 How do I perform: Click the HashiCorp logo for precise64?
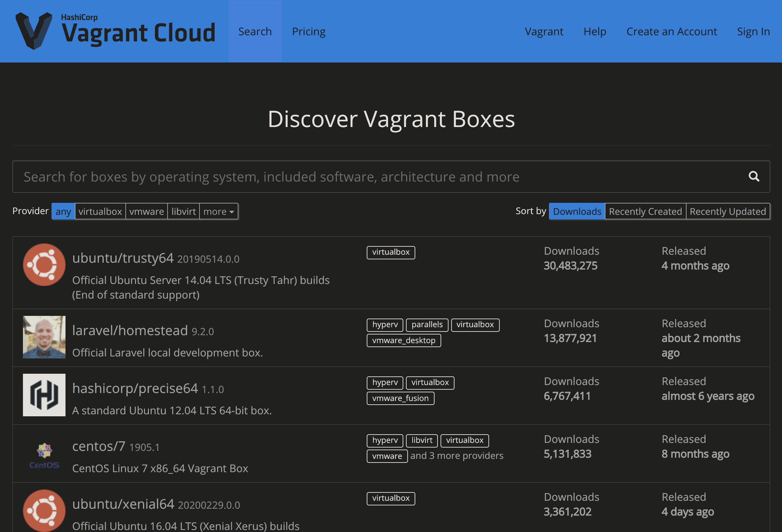pos(44,395)
